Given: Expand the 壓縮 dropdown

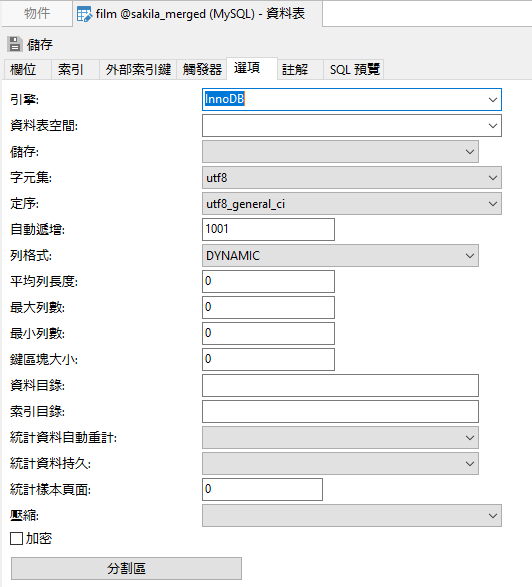Looking at the screenshot, I should coord(352,515).
